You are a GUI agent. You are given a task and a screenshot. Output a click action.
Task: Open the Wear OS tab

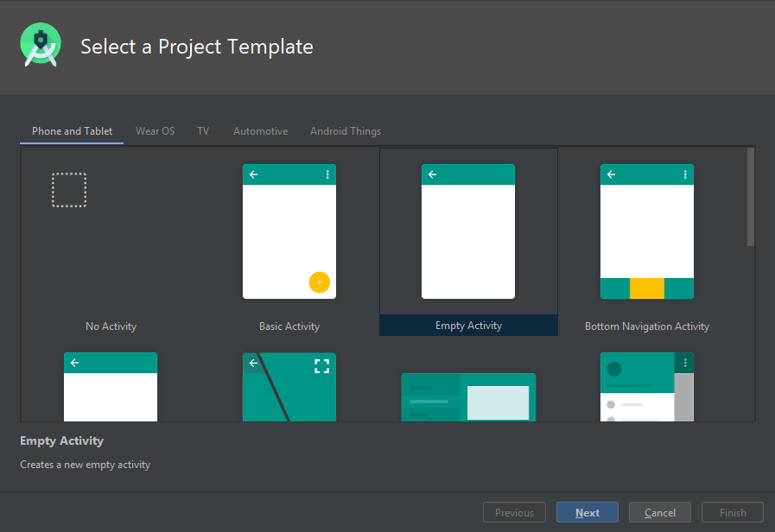click(x=156, y=131)
